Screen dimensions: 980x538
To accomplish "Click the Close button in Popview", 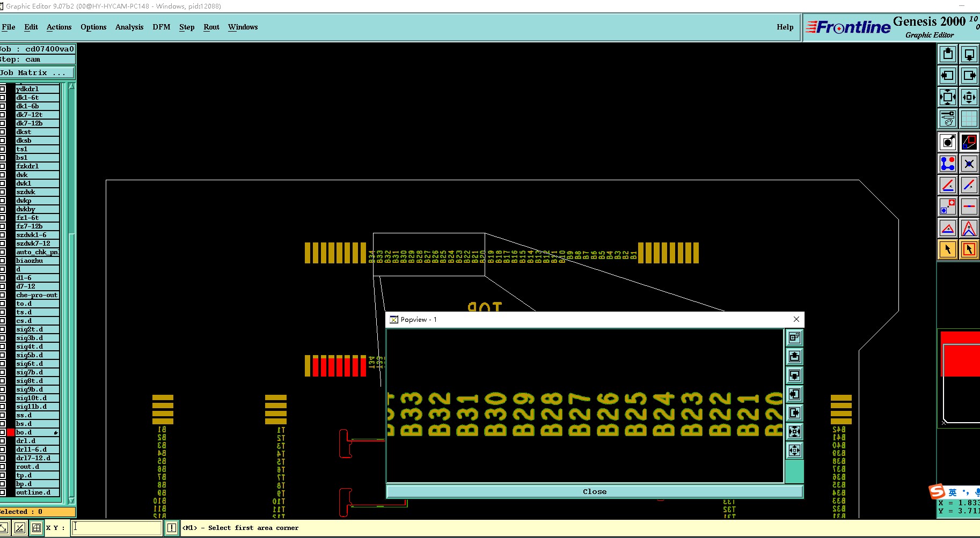I will pos(595,491).
